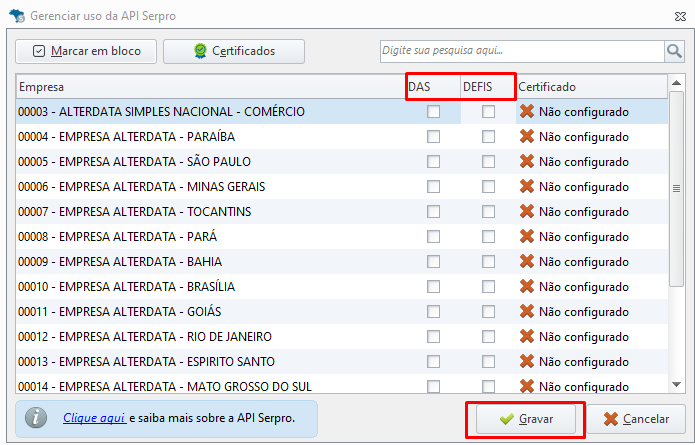Click red X certificate status for Goiás row
695x445 pixels.
tap(527, 311)
